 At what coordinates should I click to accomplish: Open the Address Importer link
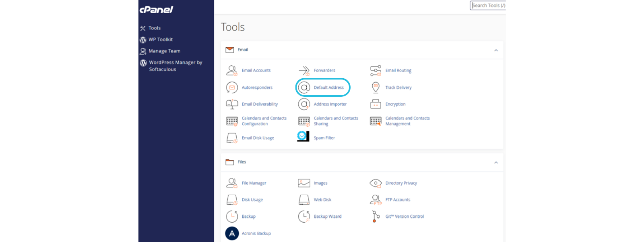pos(330,104)
